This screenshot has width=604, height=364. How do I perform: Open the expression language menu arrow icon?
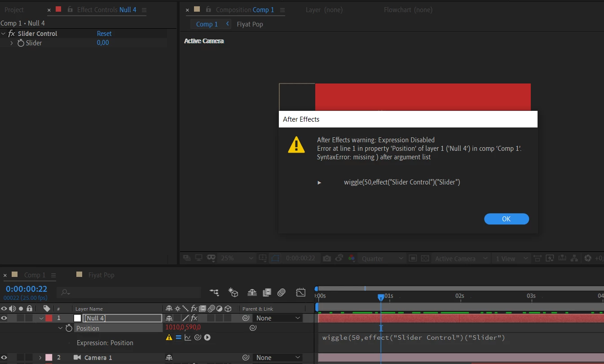point(207,338)
